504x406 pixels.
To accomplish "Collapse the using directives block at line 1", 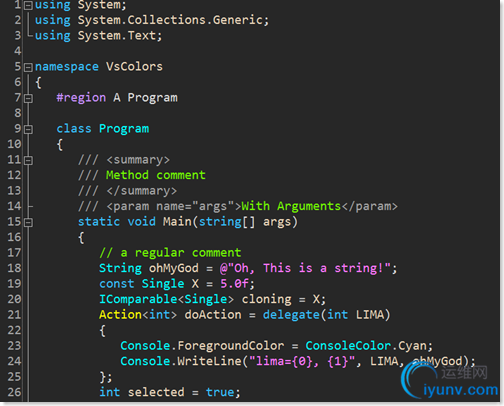I will (29, 5).
